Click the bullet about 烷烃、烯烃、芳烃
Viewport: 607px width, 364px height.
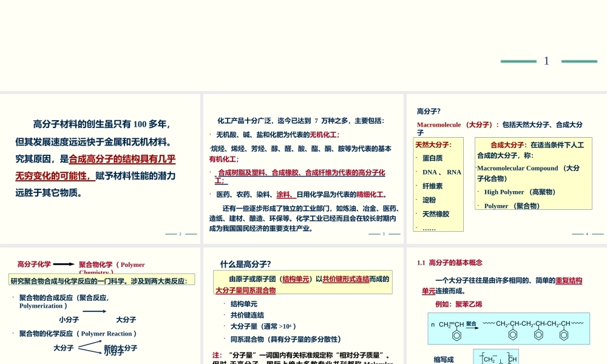pos(300,153)
